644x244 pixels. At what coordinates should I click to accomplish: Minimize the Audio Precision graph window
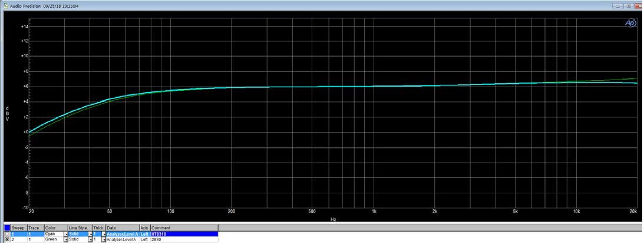(619, 5)
